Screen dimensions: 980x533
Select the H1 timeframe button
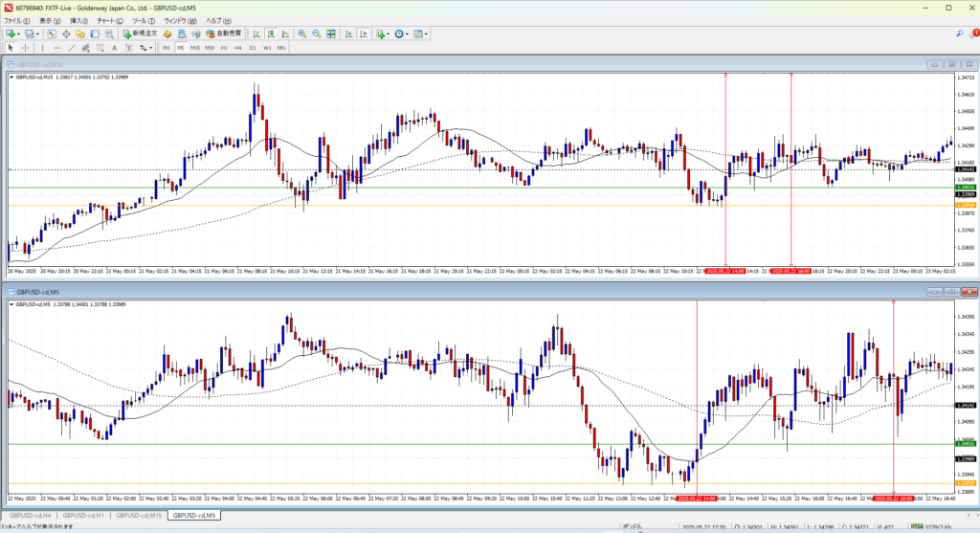(224, 47)
